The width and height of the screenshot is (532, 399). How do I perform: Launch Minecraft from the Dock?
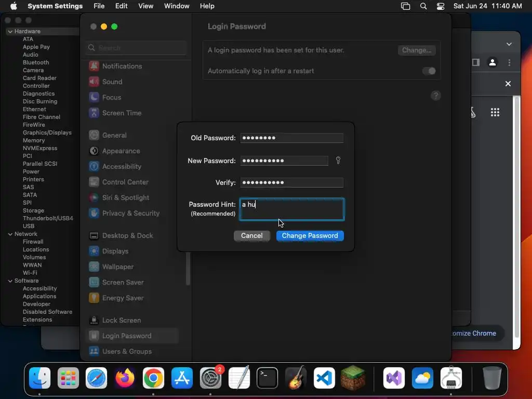353,378
